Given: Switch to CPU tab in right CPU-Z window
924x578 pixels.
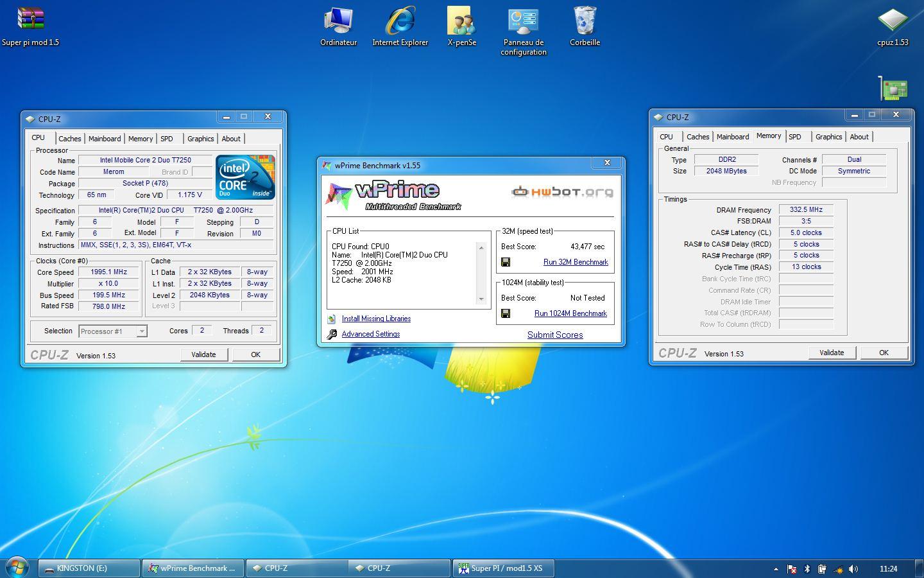Looking at the screenshot, I should point(667,137).
